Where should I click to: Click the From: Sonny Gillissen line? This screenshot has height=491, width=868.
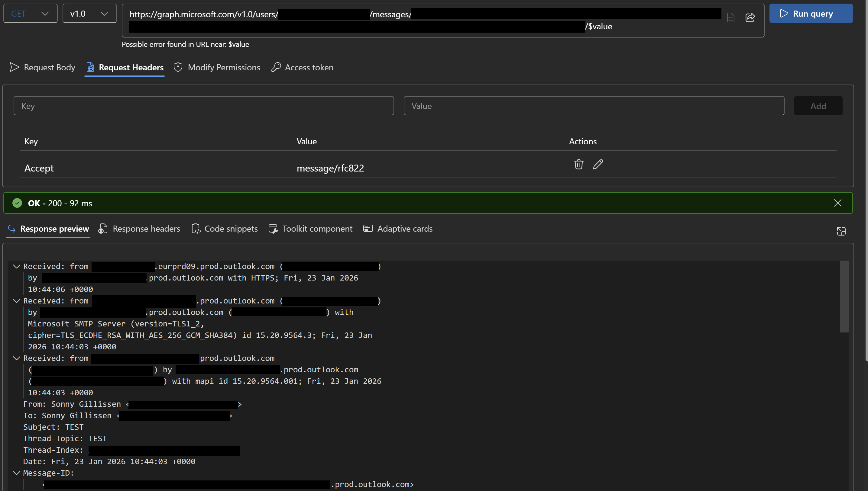coord(132,404)
